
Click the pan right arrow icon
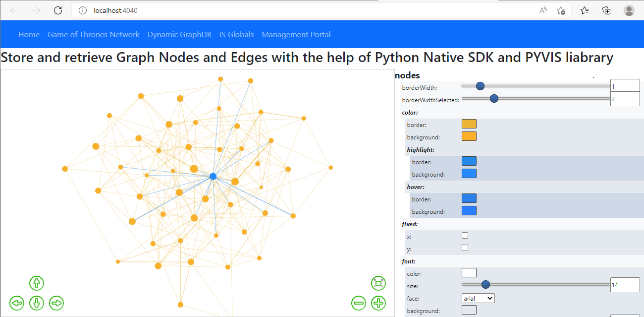point(56,303)
